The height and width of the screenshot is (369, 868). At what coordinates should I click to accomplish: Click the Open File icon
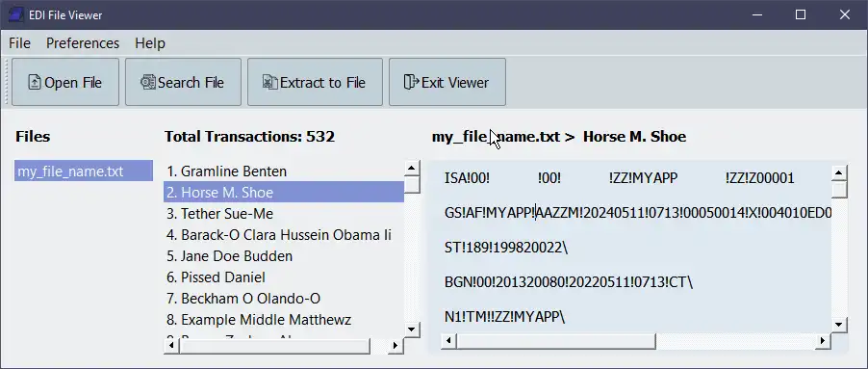[35, 83]
